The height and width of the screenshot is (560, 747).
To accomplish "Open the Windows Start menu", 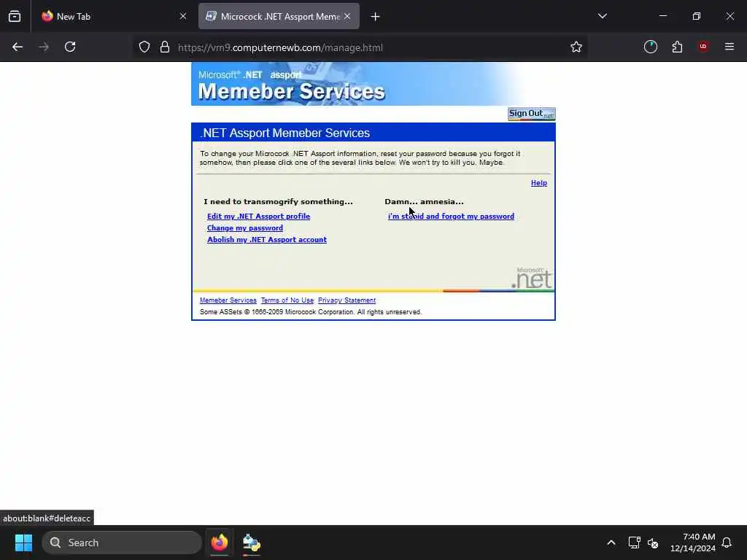I will coord(23,542).
